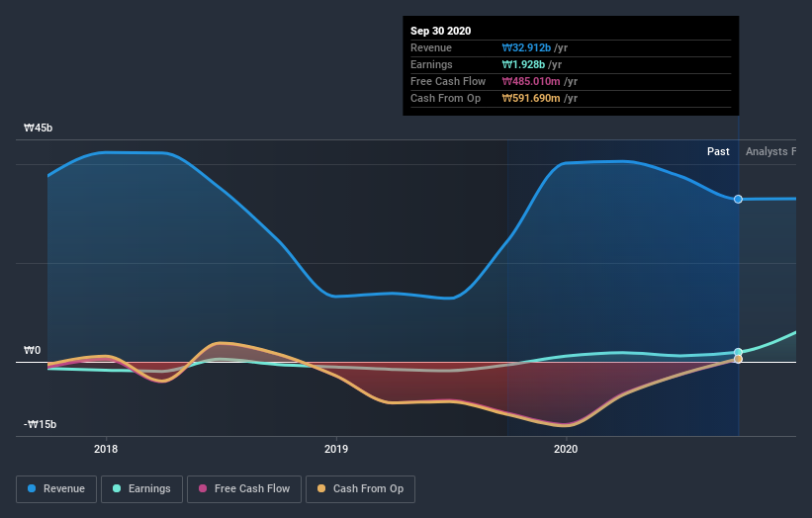Select the Earnings data point marker
Image resolution: width=812 pixels, height=518 pixels.
tap(738, 352)
